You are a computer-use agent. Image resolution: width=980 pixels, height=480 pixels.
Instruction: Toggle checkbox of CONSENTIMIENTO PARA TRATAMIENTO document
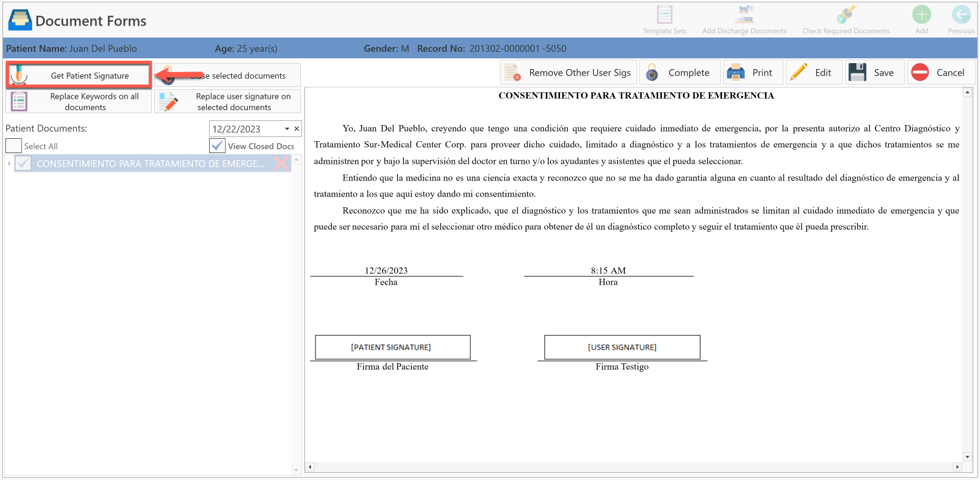pos(23,163)
